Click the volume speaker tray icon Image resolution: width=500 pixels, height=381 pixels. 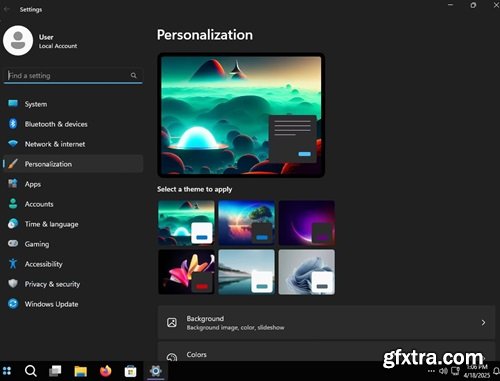click(443, 371)
